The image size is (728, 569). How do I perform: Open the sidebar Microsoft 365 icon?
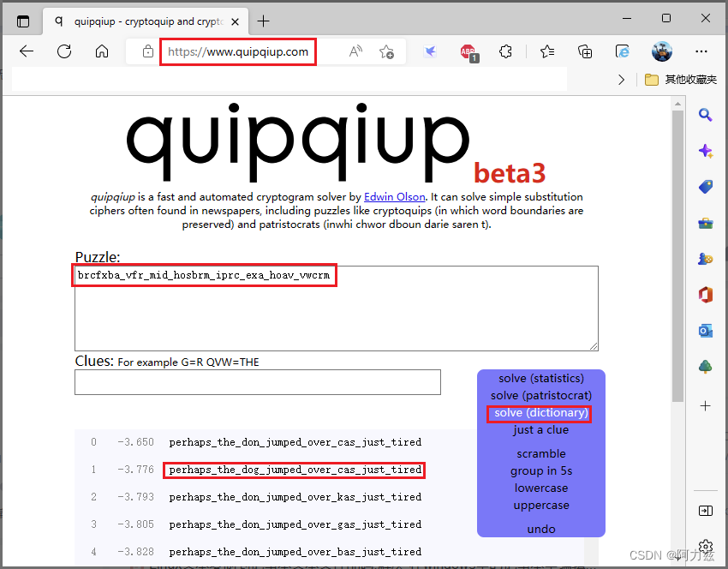(706, 295)
